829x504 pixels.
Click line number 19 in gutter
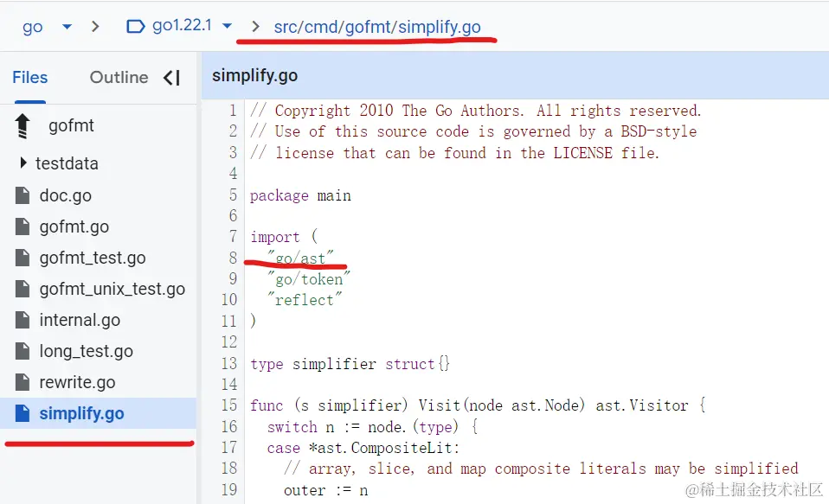tap(229, 490)
